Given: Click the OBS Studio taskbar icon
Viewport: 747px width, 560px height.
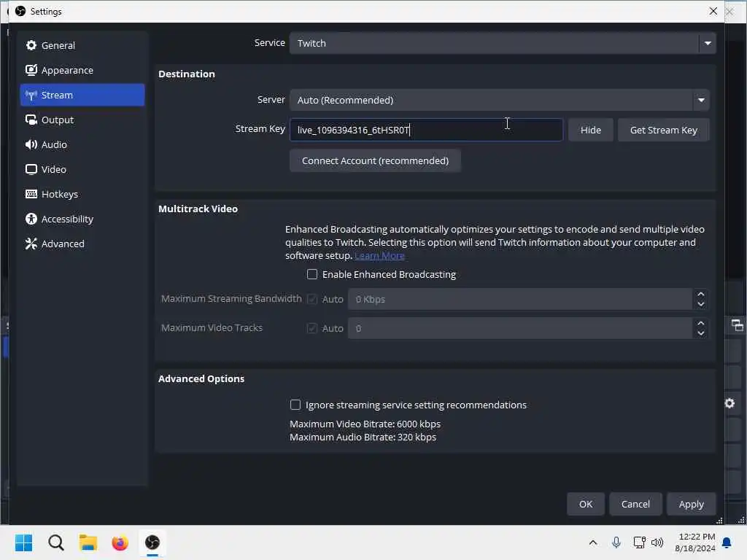Looking at the screenshot, I should (x=152, y=542).
